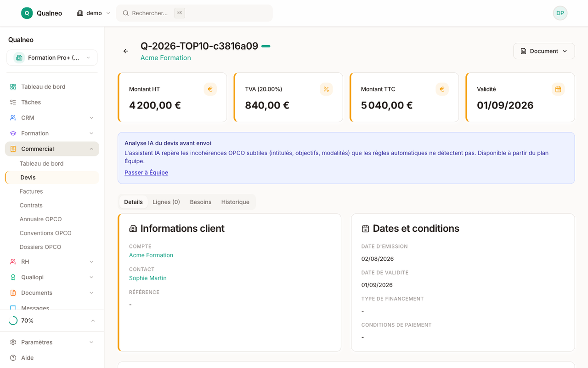Focus the Rechercher search field
This screenshot has height=368, width=588.
tap(194, 13)
